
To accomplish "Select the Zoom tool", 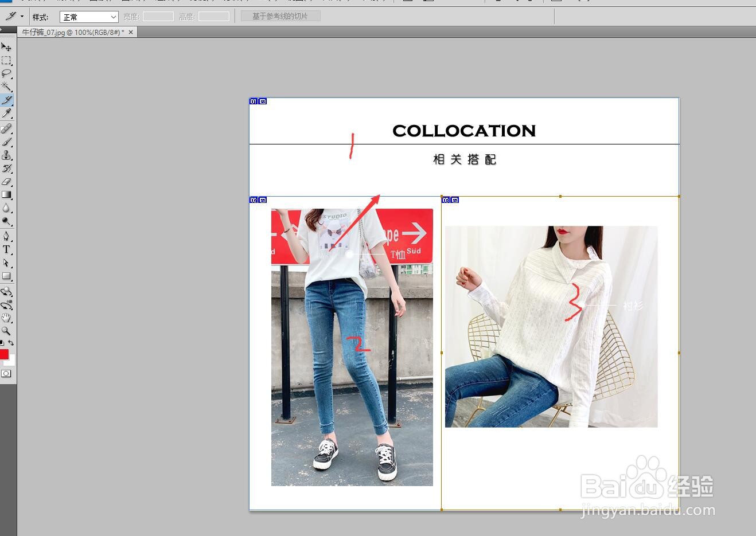I will click(x=6, y=331).
